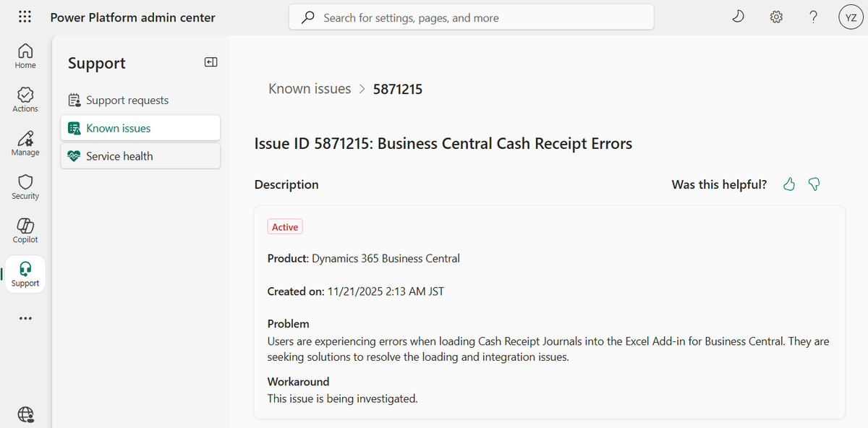
Task: Open the Actions section from the sidebar
Action: click(x=25, y=99)
